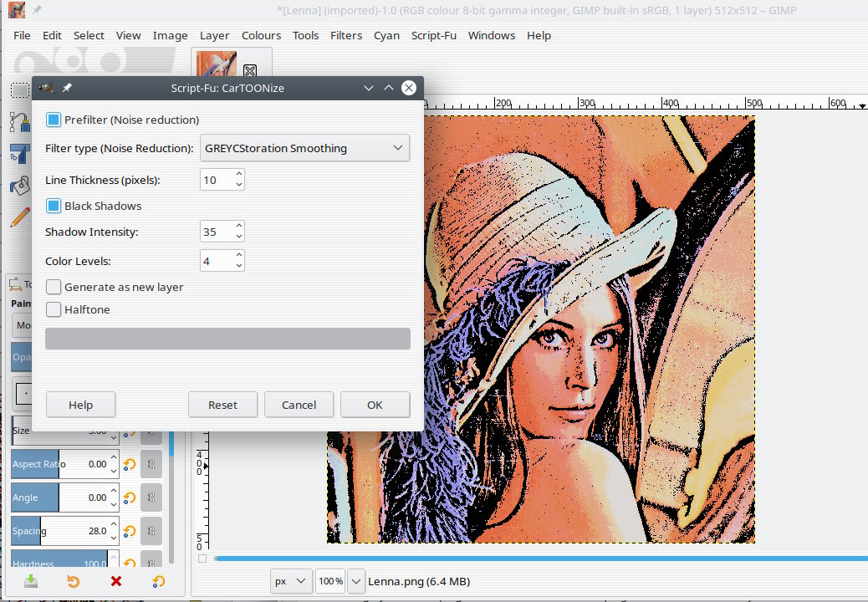This screenshot has height=602, width=868.
Task: Reset Spacing to default icon
Action: (130, 531)
